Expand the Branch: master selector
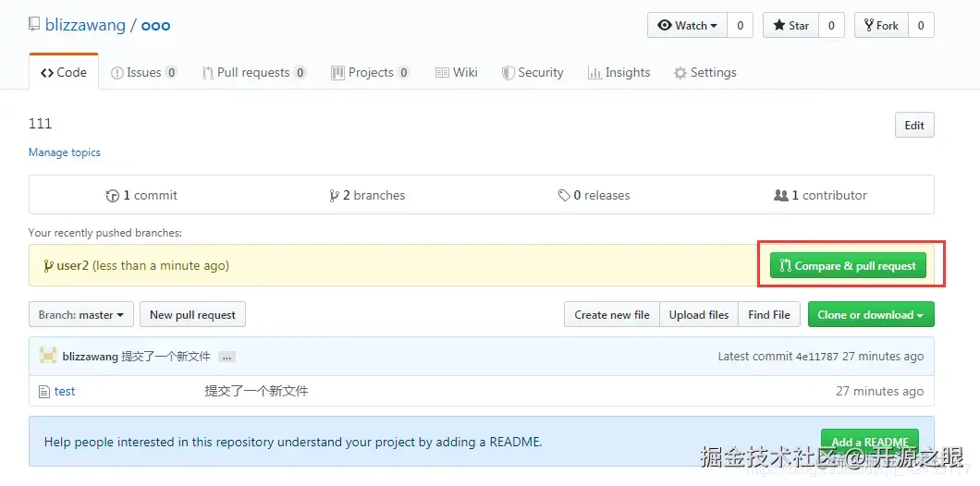Screen dimensions: 980x486 [81, 315]
